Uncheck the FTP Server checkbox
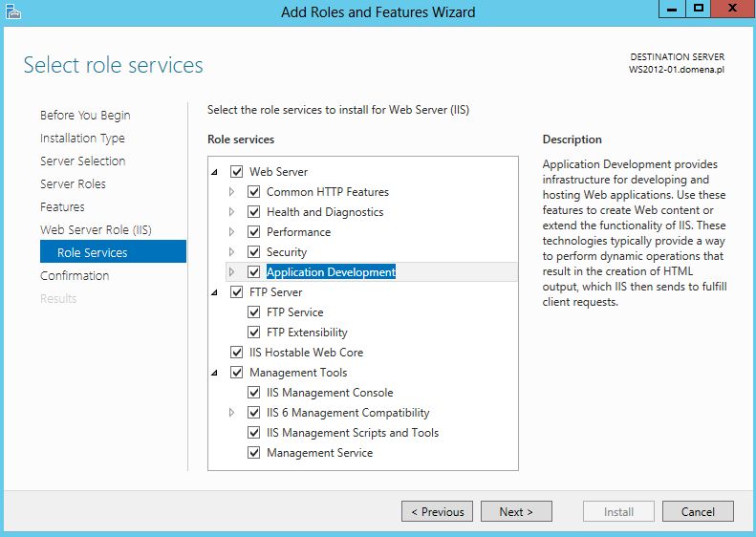The image size is (756, 537). tap(236, 292)
